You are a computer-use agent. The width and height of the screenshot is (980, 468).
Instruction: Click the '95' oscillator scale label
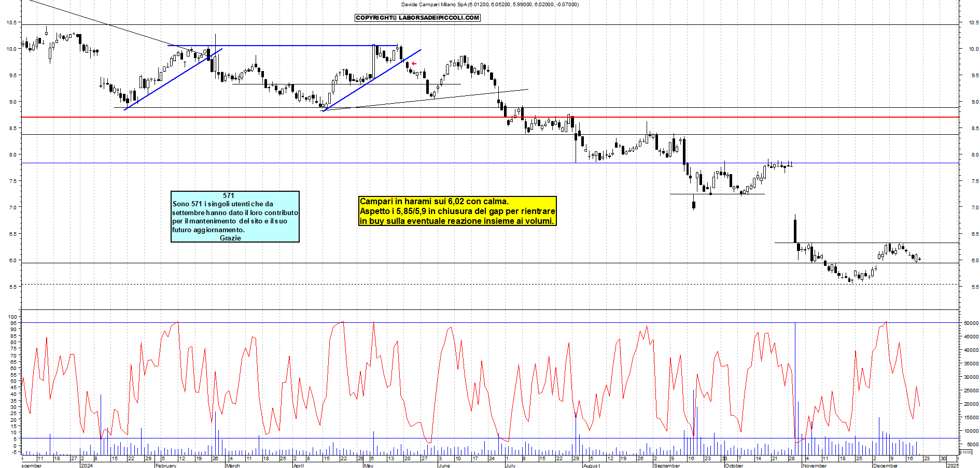pyautogui.click(x=14, y=323)
